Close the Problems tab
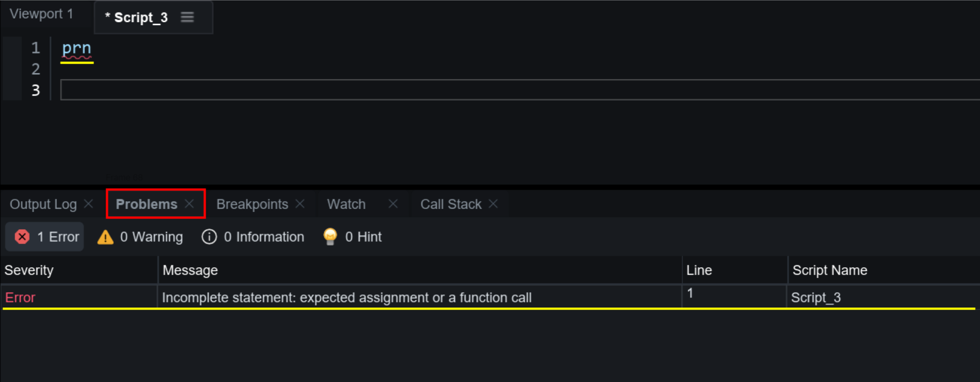 pyautogui.click(x=190, y=204)
